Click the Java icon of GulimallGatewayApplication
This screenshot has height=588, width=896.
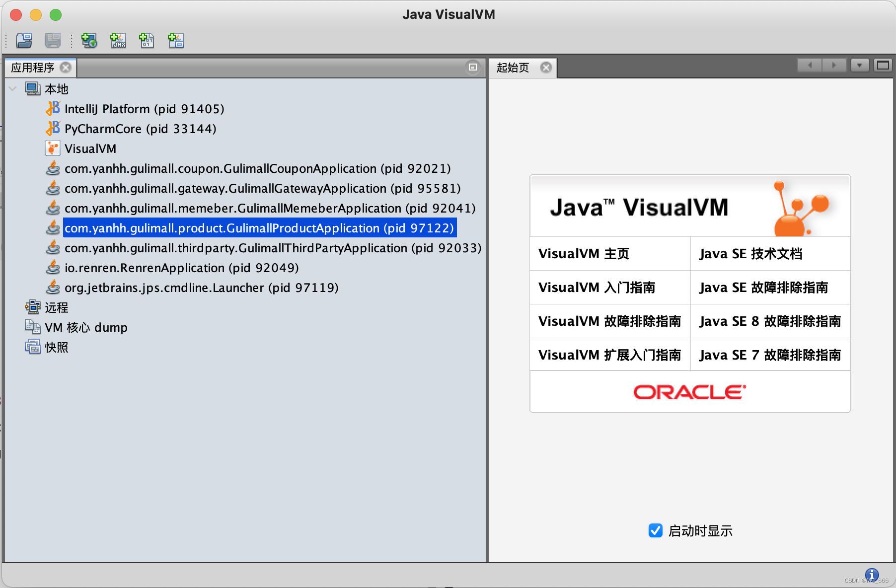(x=53, y=188)
